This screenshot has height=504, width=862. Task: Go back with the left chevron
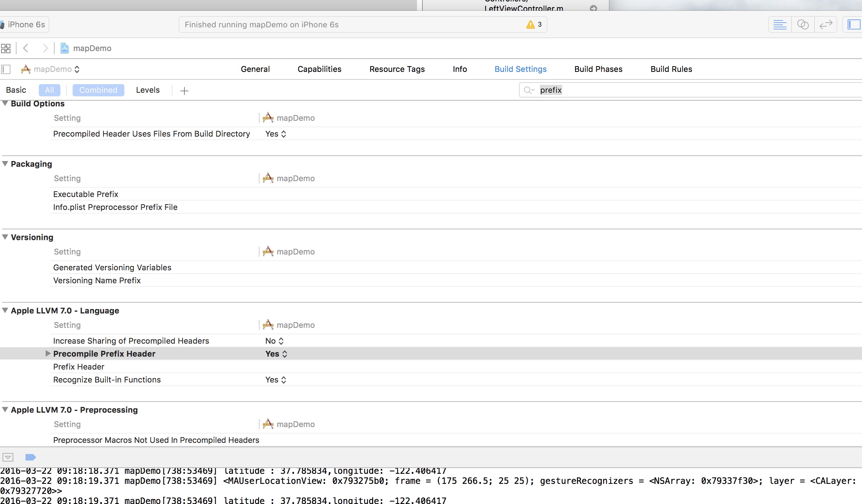pyautogui.click(x=26, y=48)
